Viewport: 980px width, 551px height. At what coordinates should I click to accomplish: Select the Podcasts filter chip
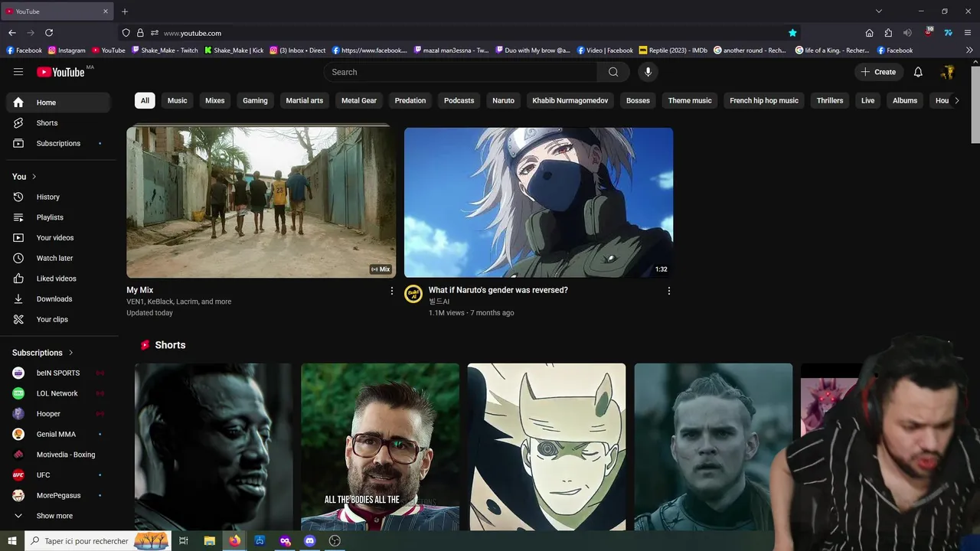click(459, 100)
